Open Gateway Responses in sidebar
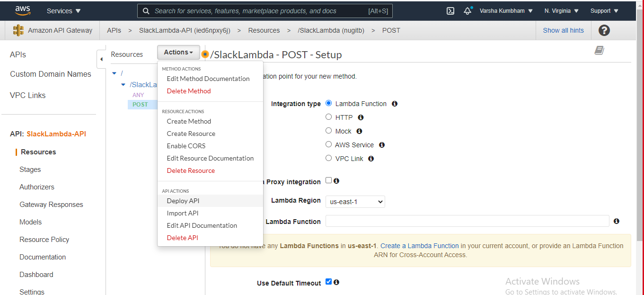644x295 pixels. click(x=51, y=205)
